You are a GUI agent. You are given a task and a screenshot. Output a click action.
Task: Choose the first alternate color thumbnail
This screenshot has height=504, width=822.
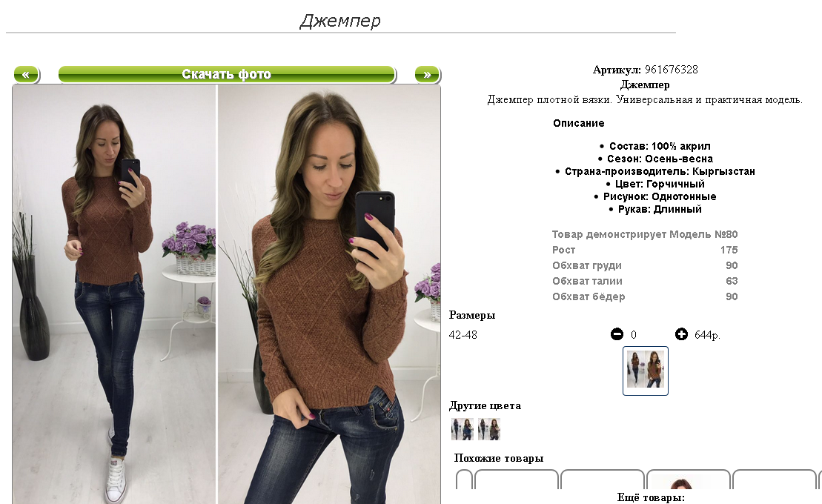463,429
